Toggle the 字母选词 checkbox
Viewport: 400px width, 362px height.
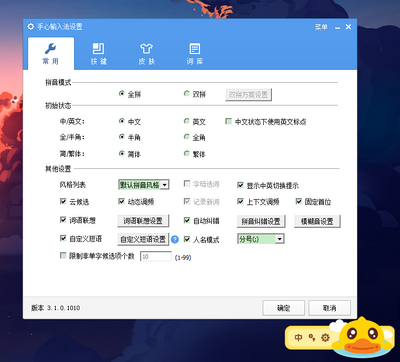coord(187,184)
